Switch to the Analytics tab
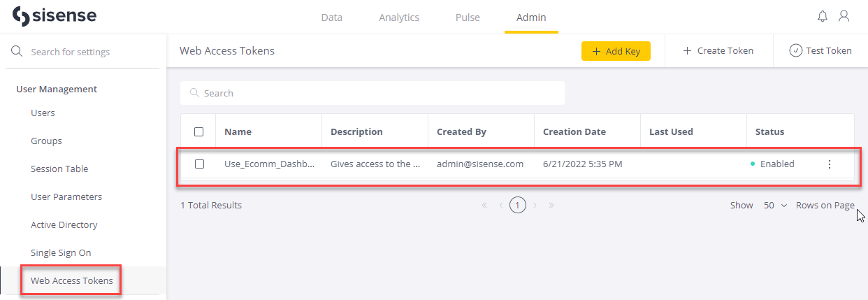The height and width of the screenshot is (300, 868). (x=399, y=17)
